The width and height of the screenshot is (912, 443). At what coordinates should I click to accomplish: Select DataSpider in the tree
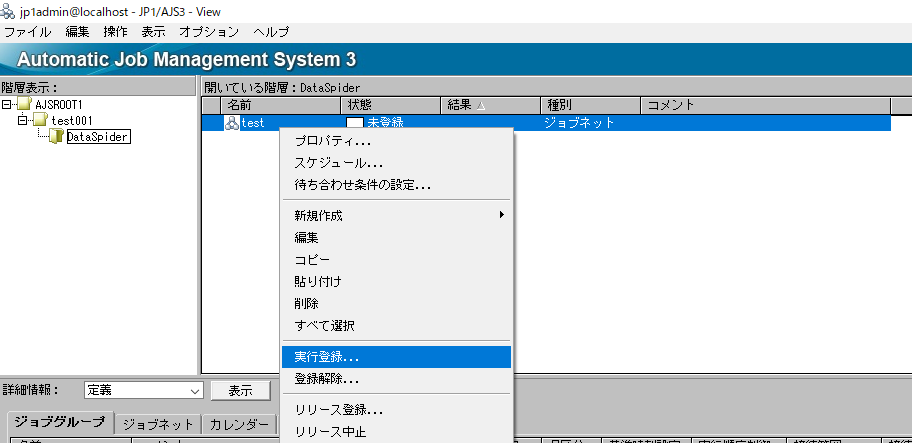pos(98,137)
